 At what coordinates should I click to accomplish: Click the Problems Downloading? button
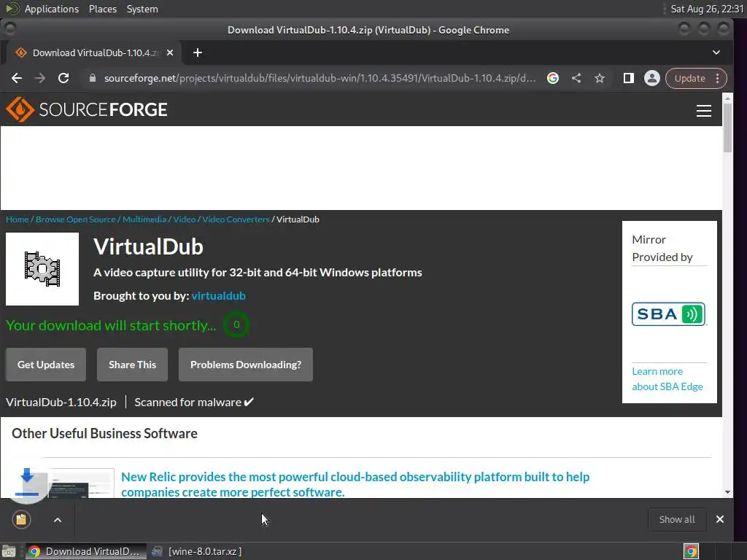click(x=246, y=365)
